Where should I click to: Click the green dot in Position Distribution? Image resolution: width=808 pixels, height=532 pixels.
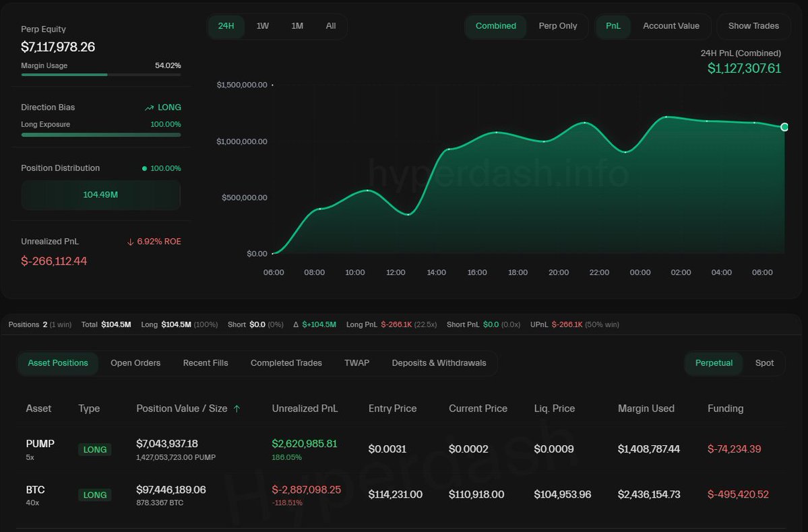(144, 168)
